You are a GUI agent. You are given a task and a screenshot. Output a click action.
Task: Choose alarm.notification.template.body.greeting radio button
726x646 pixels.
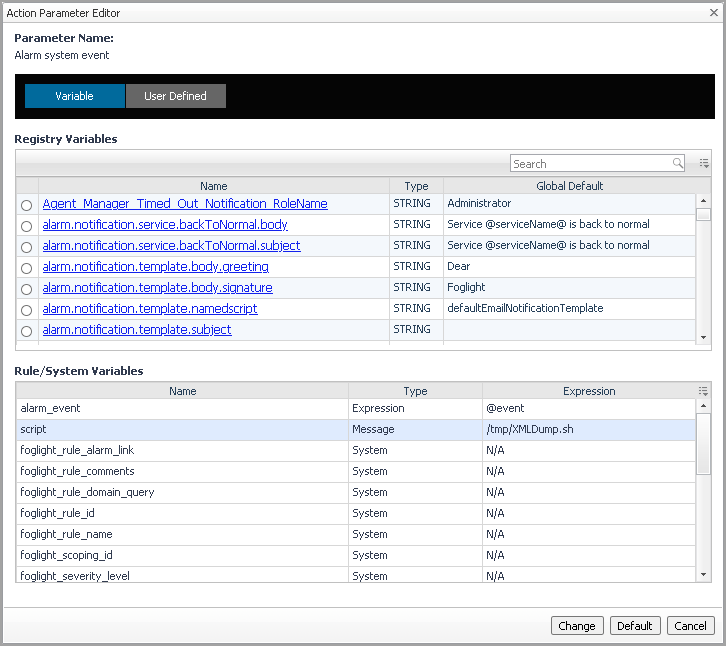click(x=26, y=268)
